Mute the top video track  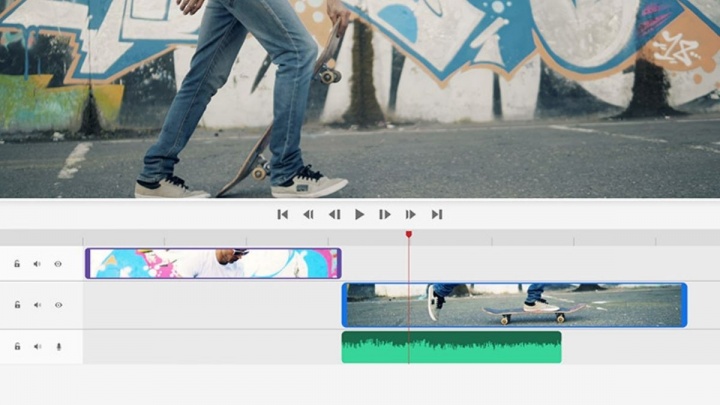pyautogui.click(x=37, y=264)
